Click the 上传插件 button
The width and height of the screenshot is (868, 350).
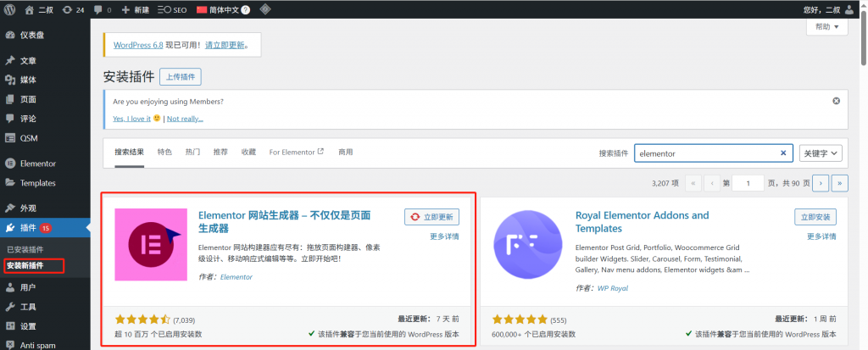181,77
